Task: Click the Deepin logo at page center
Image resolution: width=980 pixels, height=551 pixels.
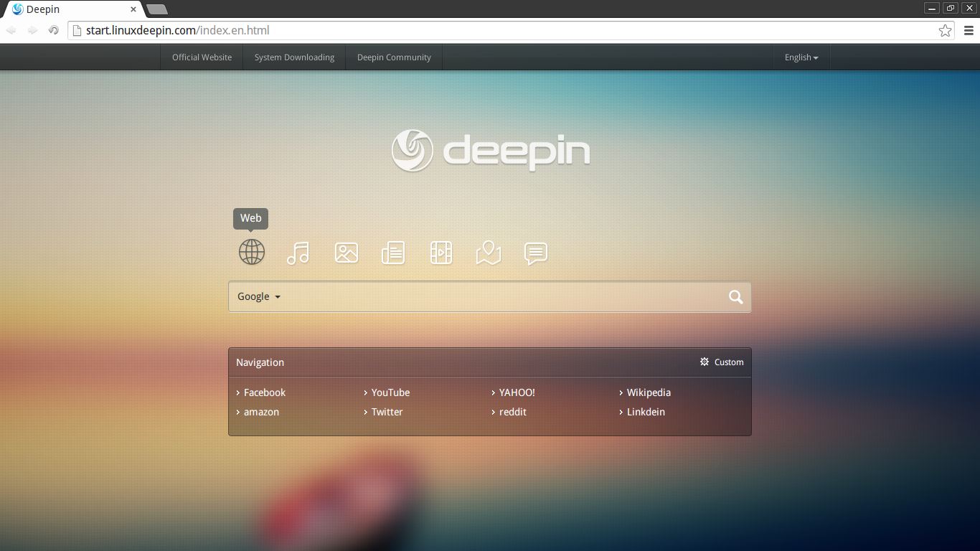Action: click(491, 151)
